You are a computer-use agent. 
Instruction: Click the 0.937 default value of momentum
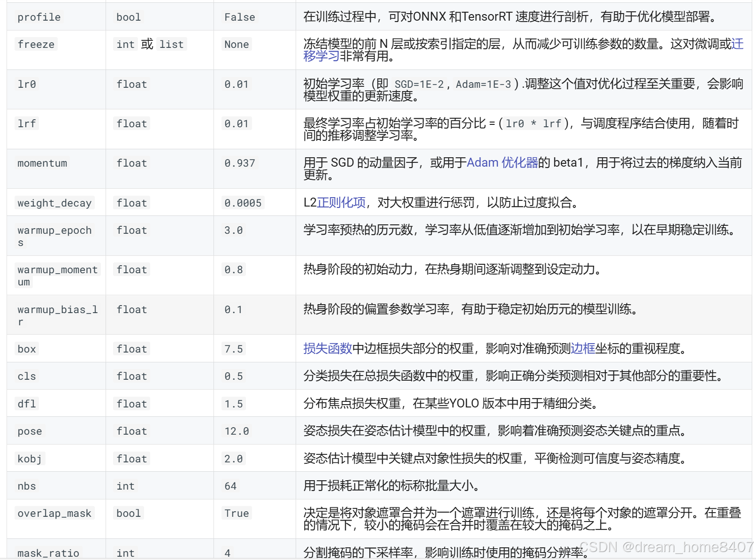(x=240, y=163)
